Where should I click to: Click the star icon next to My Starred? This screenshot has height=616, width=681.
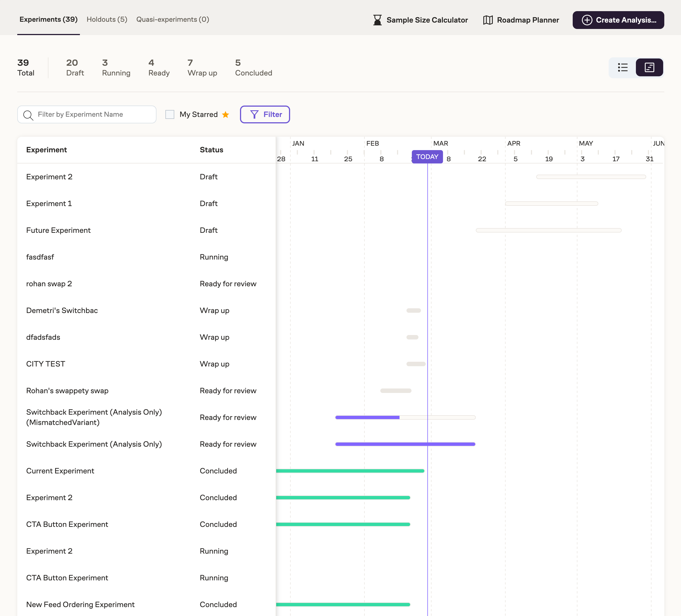point(225,114)
